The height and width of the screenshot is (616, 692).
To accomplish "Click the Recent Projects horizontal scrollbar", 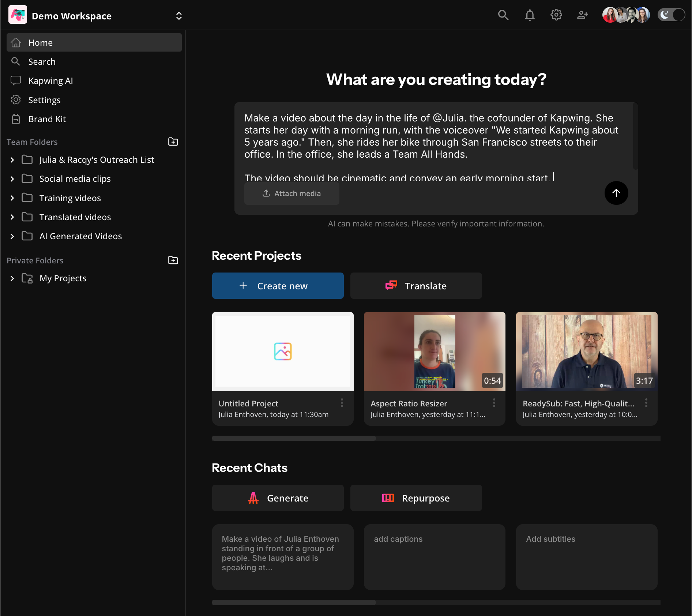I will coord(294,438).
